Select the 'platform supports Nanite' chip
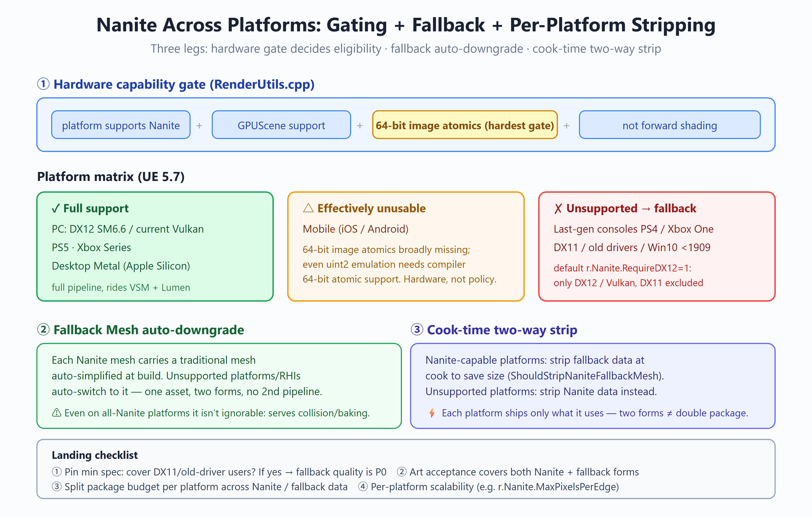 pyautogui.click(x=121, y=125)
